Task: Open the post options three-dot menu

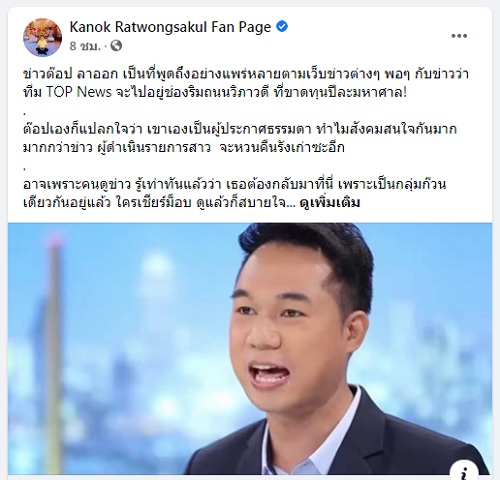Action: (x=459, y=36)
